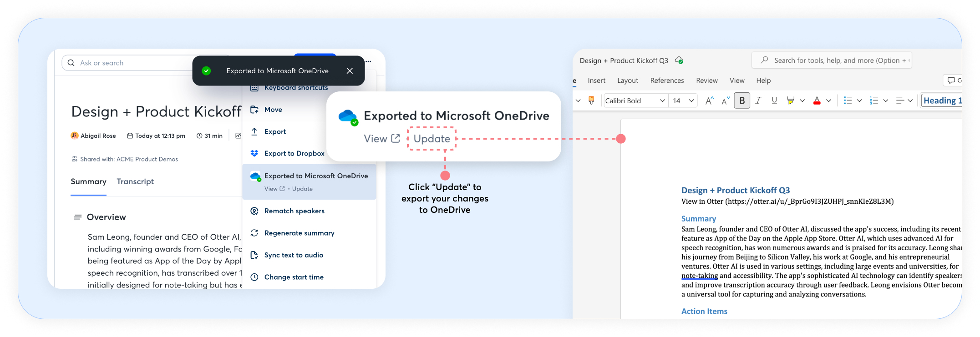Viewport: 980px width, 337px height.
Task: Click the numbered list icon
Action: click(x=874, y=101)
